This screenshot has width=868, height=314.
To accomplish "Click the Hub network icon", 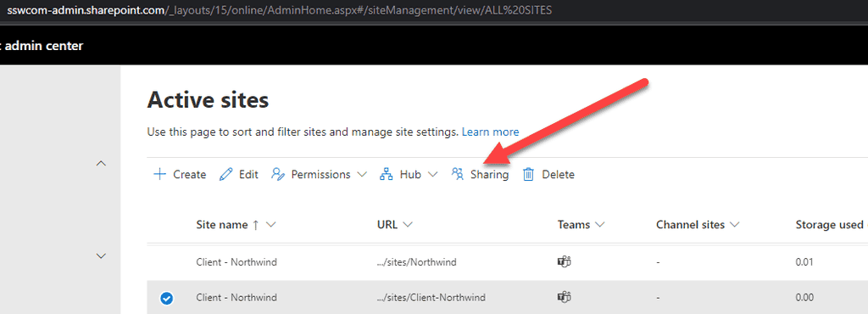I will coord(386,175).
